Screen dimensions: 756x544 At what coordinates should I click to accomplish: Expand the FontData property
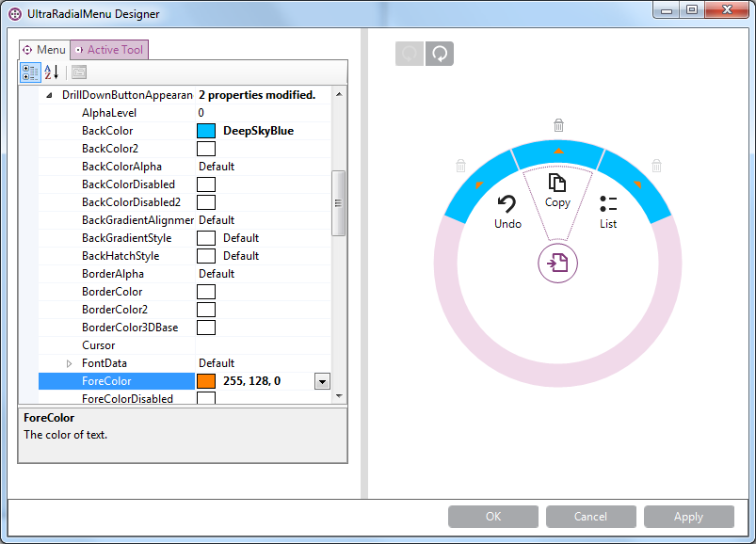(69, 363)
